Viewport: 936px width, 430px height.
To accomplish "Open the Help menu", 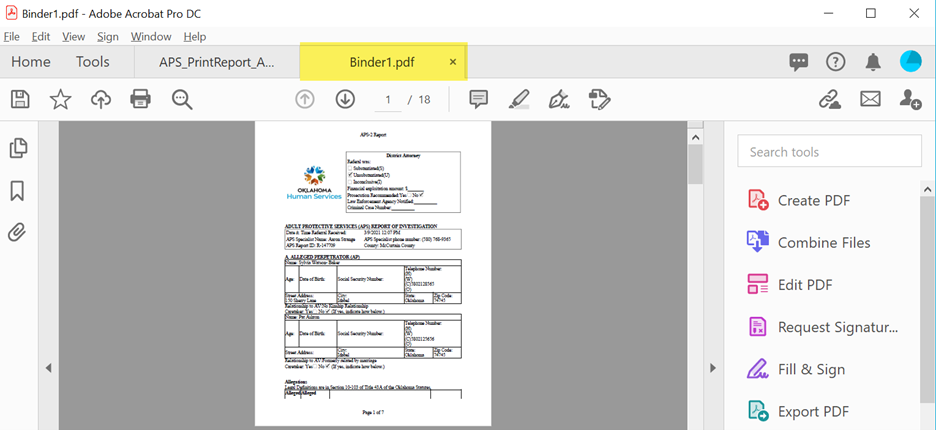I will point(195,37).
